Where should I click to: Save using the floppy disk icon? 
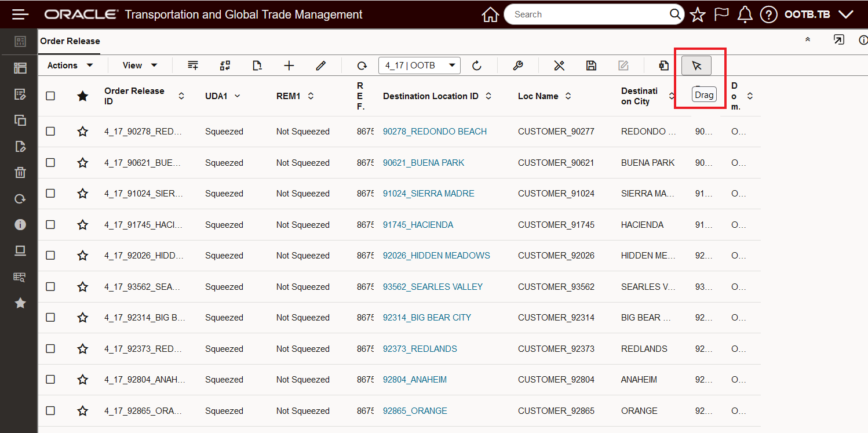591,66
